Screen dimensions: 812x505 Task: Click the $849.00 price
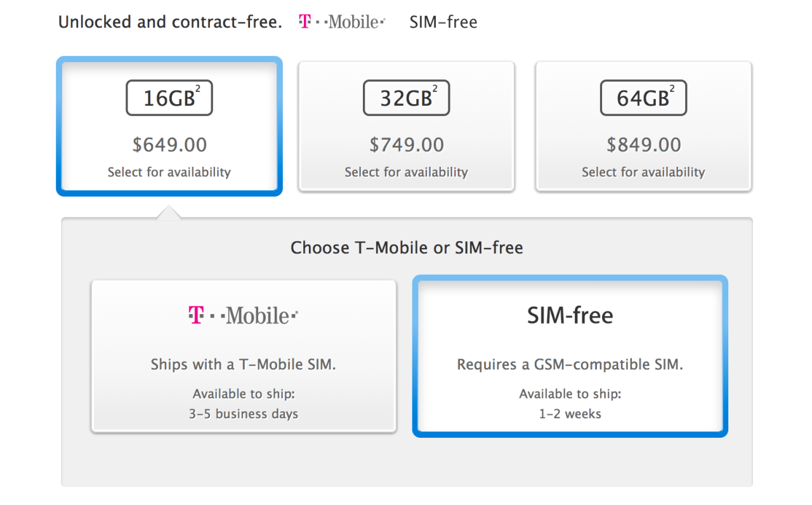point(644,145)
